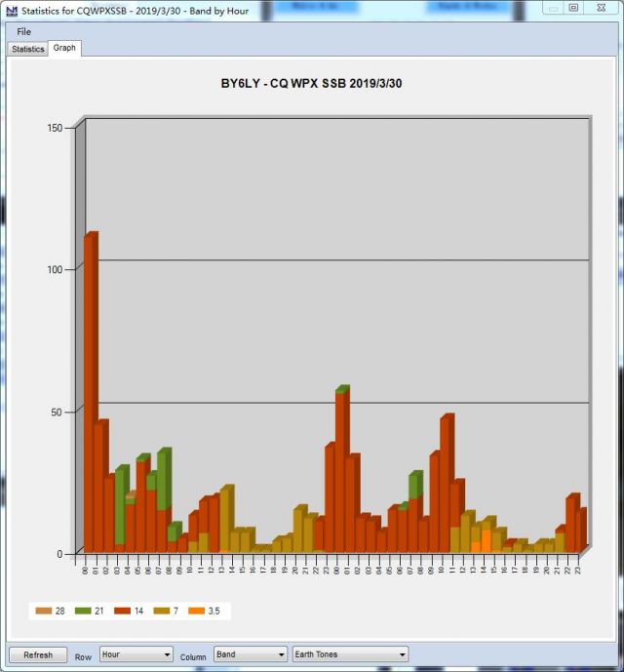Click the 50 label on the vertical axis
This screenshot has width=624, height=672.
pyautogui.click(x=57, y=413)
